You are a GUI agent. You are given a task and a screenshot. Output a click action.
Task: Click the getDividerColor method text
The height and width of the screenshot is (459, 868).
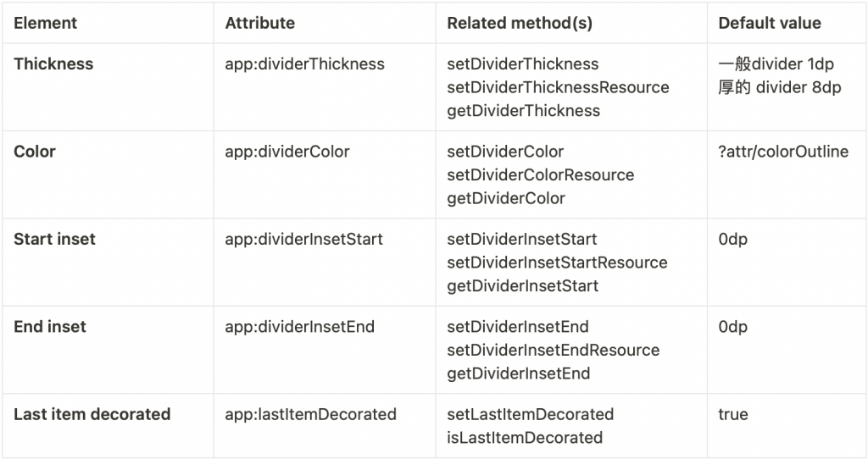coord(506,198)
